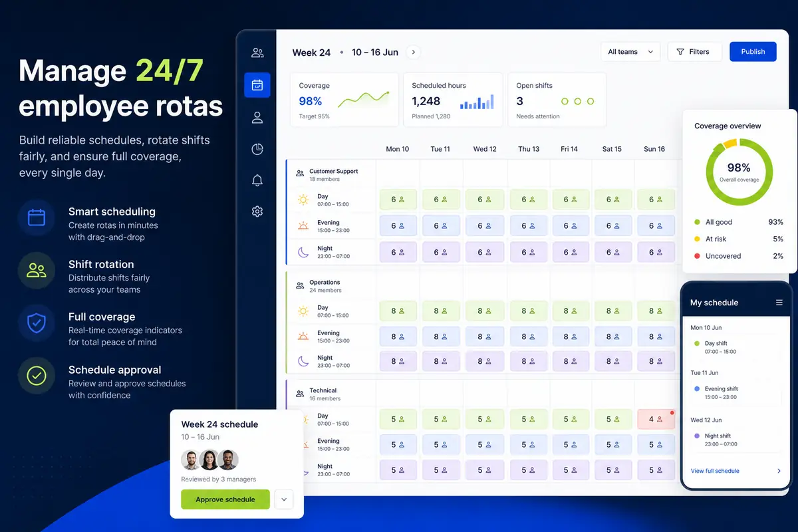
Task: Select the Thu 13 column header
Action: click(x=529, y=149)
